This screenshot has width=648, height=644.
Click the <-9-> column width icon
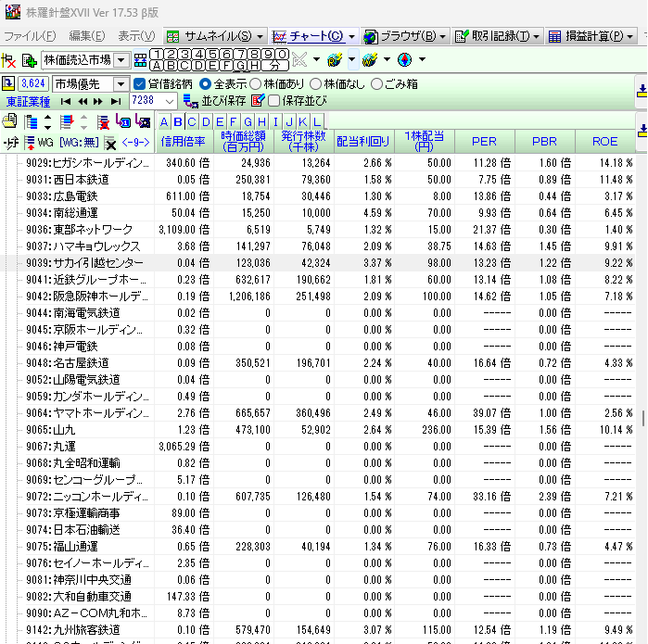(x=135, y=143)
